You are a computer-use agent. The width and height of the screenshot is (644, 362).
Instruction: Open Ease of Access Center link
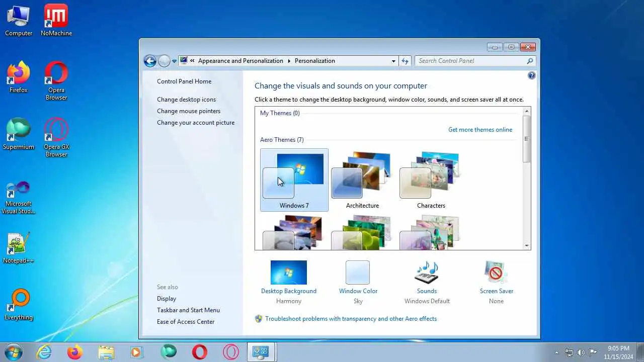point(186,322)
